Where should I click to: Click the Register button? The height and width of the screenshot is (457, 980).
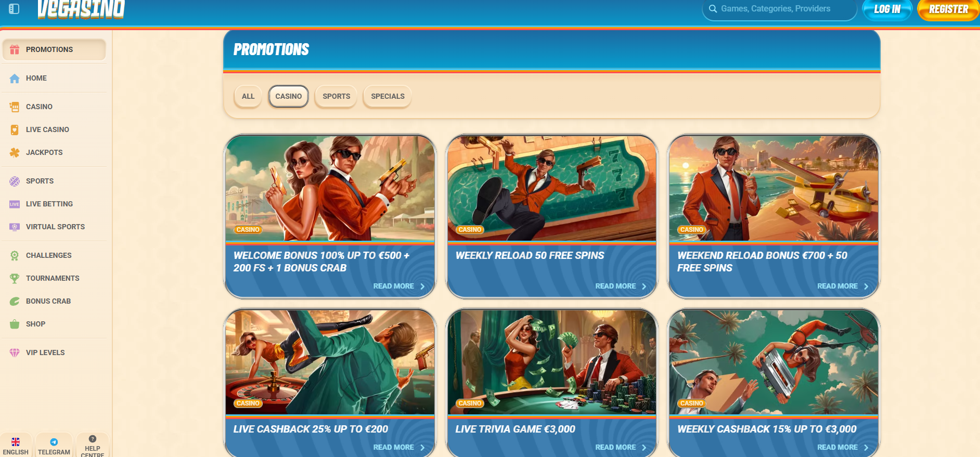[948, 9]
